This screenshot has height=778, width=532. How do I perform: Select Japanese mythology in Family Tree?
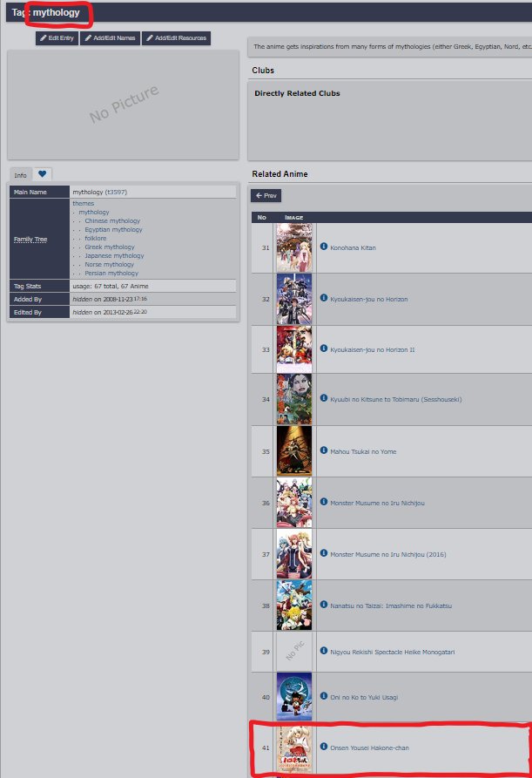tap(114, 255)
